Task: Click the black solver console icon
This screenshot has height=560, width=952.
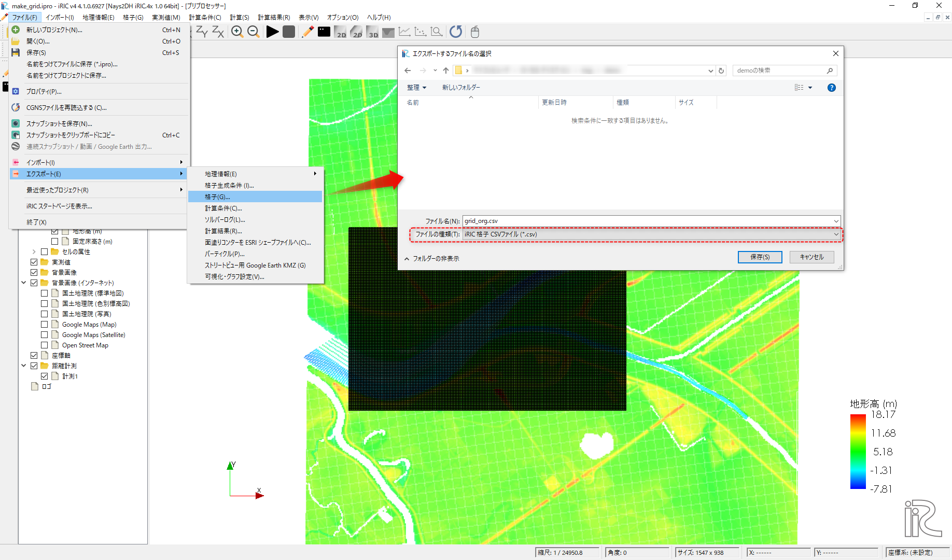Action: [x=324, y=32]
